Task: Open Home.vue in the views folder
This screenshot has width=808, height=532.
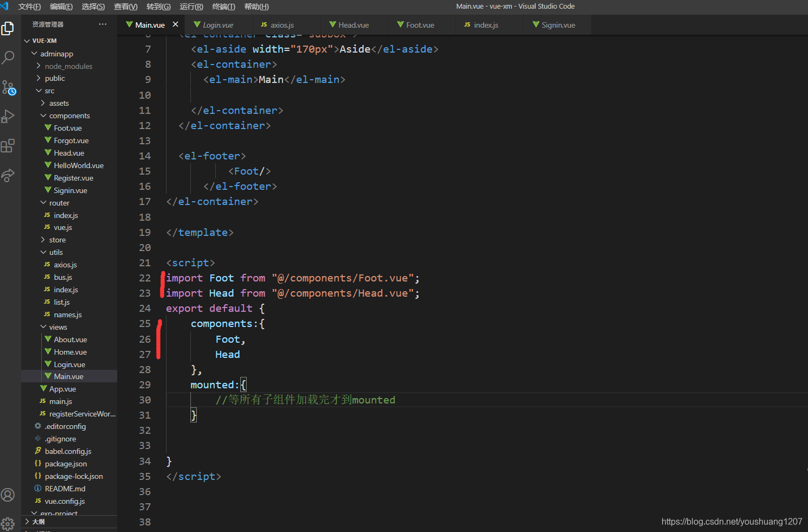Action: [69, 352]
